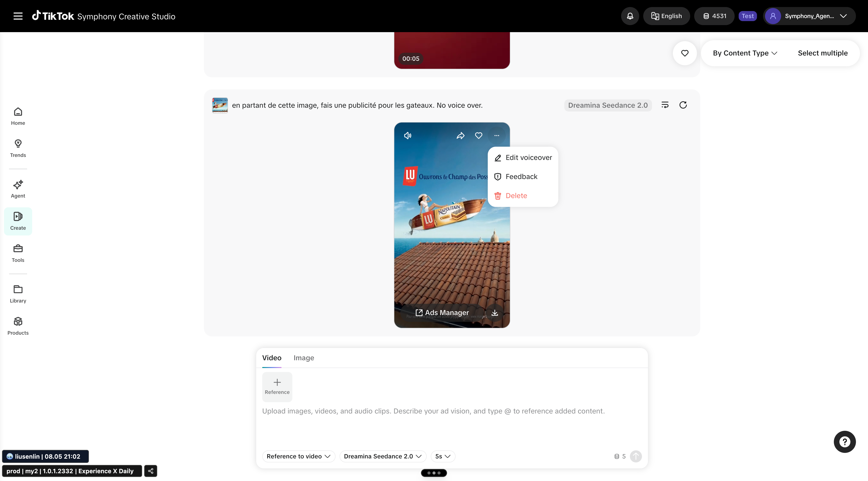Click the Dreamina Seedance 2.0 tag

coord(608,105)
